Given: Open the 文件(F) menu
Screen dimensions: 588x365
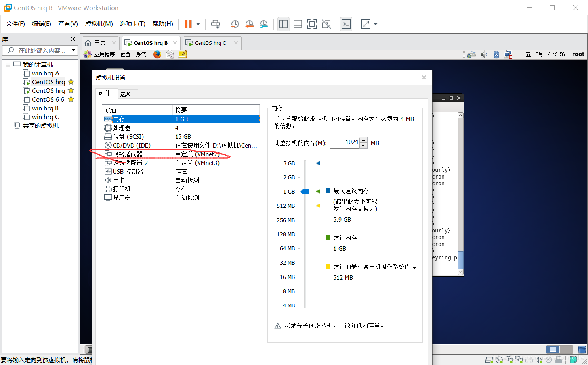Looking at the screenshot, I should pos(15,24).
